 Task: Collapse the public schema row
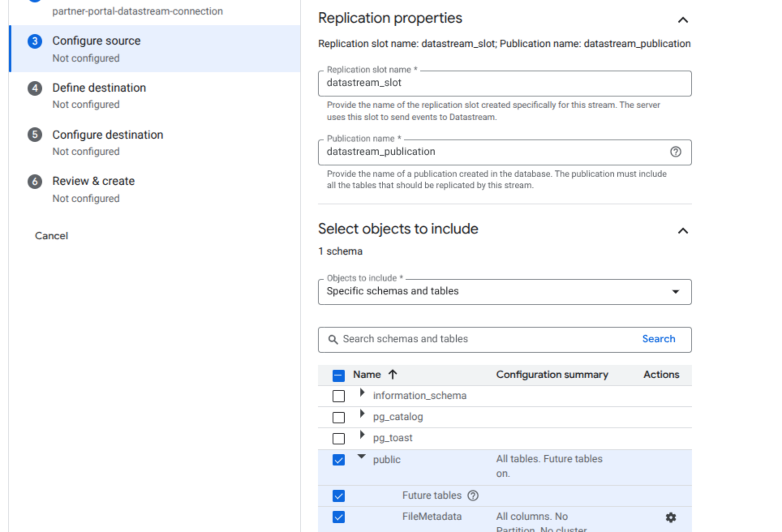pos(361,457)
